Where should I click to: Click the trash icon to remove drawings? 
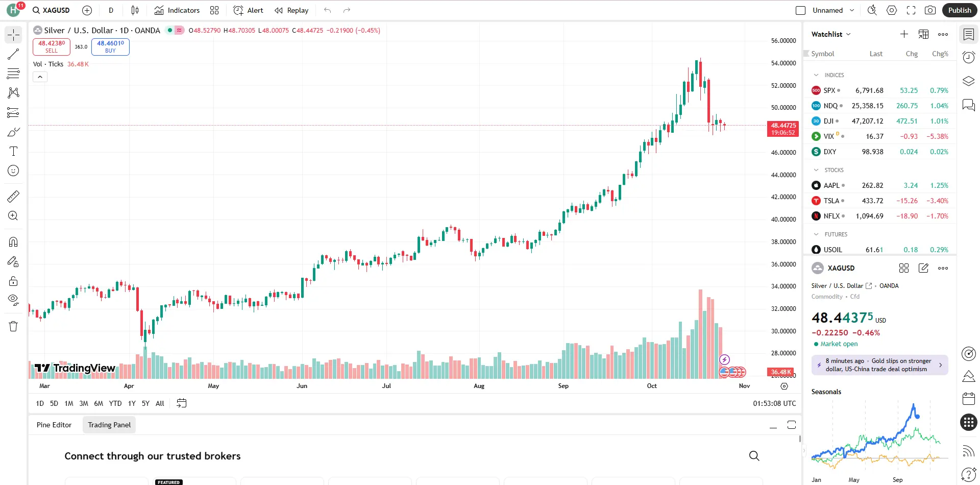13,326
